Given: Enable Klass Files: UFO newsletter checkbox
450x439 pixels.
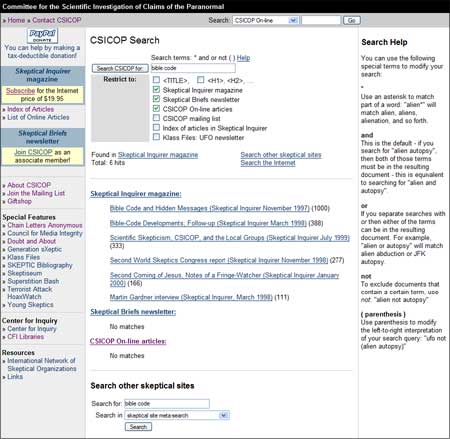Looking at the screenshot, I should tap(156, 137).
